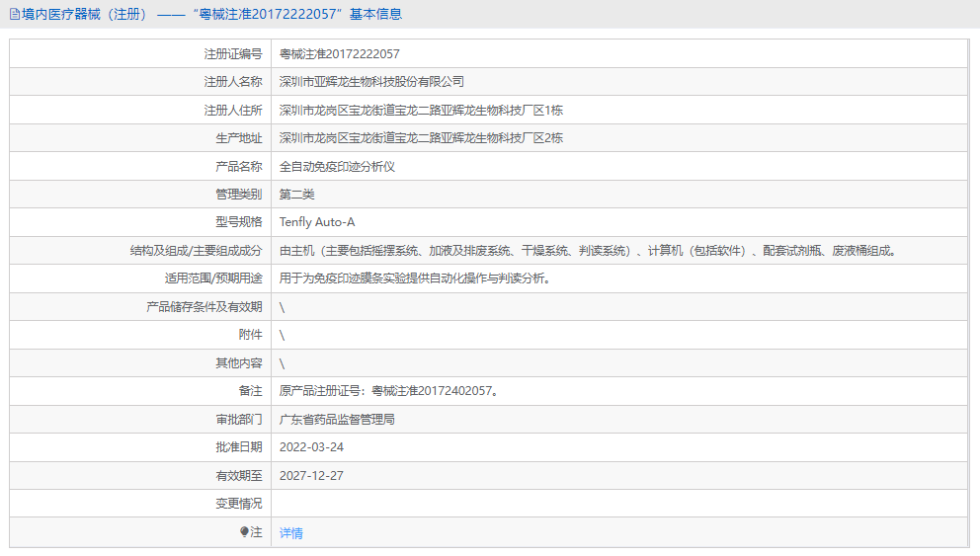This screenshot has width=980, height=556.
Task: Click the 型号规格 label
Action: tap(239, 222)
